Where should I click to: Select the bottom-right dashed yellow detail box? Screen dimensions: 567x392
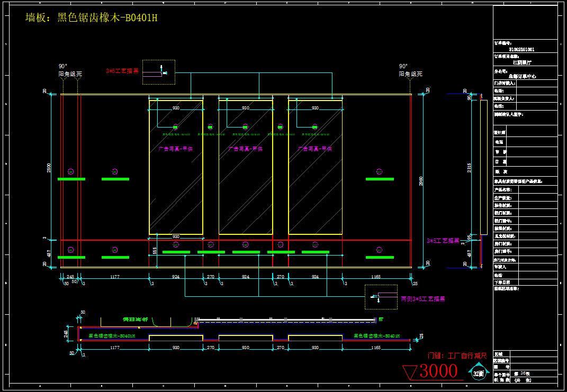pos(381,297)
